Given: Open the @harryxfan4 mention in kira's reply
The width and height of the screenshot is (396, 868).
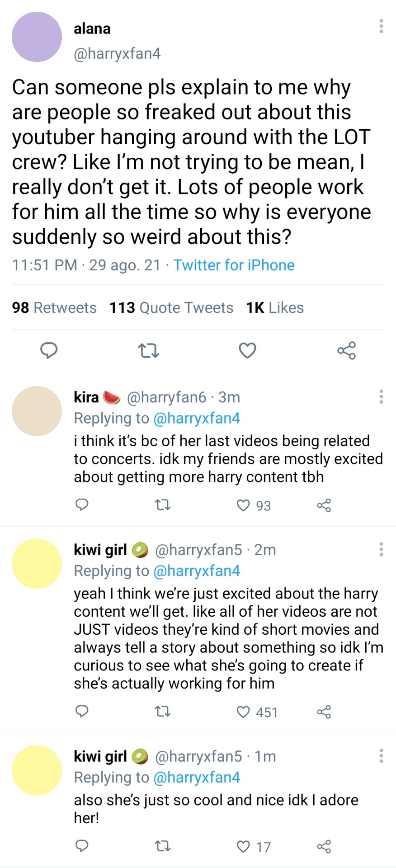Looking at the screenshot, I should (197, 419).
